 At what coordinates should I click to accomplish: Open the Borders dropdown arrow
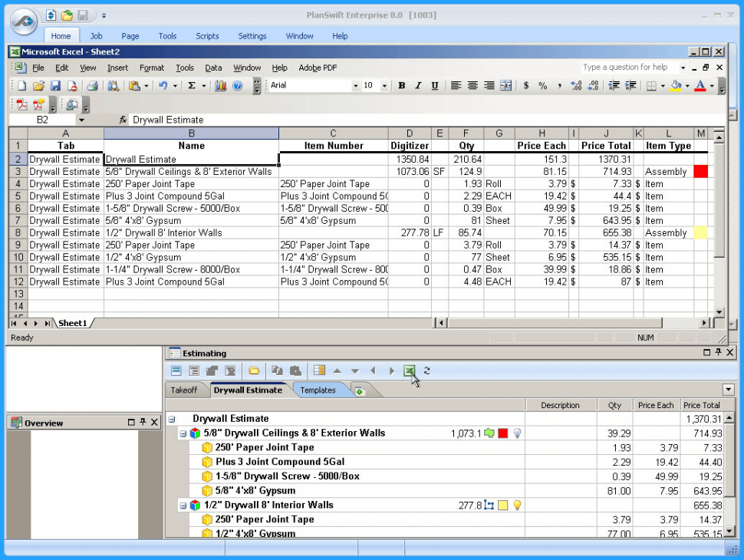[663, 86]
